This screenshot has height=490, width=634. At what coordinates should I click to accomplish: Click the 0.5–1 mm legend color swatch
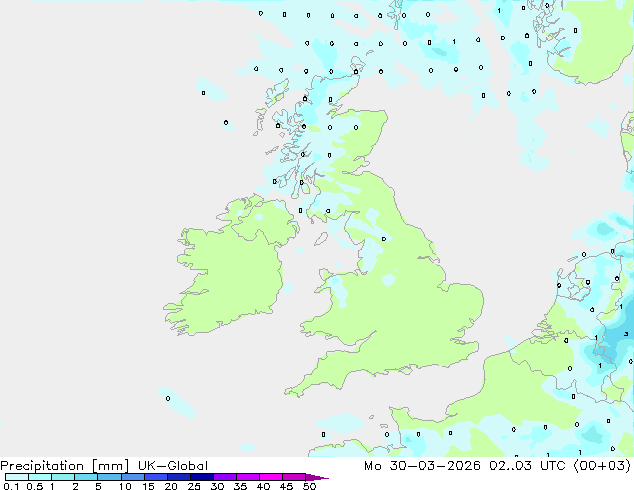40,477
